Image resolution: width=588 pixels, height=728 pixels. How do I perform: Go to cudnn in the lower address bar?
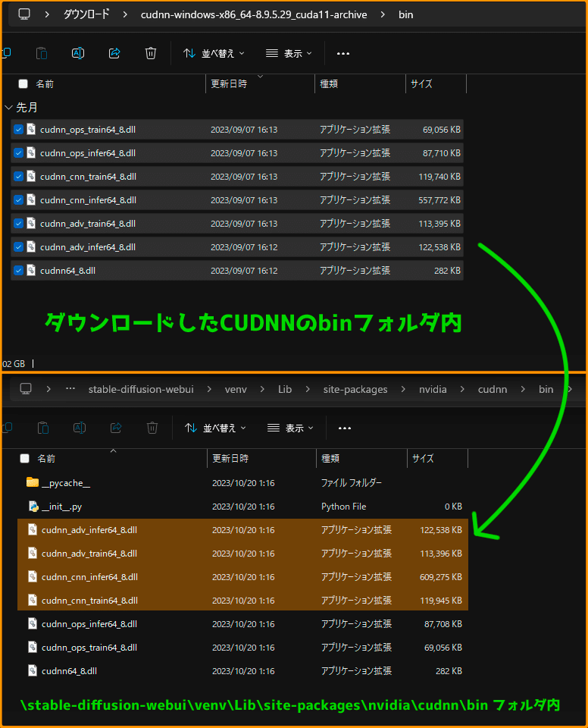pos(493,389)
